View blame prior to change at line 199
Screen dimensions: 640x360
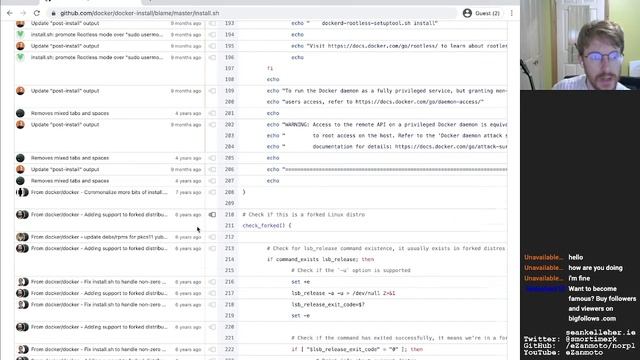tap(212, 91)
